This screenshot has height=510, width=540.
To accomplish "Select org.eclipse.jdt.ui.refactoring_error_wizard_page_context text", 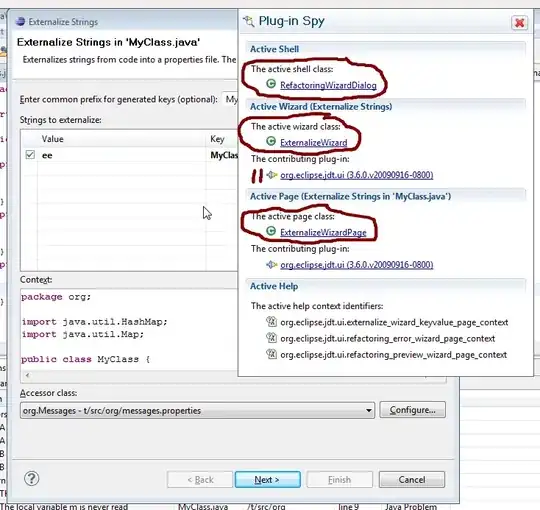I will [x=387, y=339].
